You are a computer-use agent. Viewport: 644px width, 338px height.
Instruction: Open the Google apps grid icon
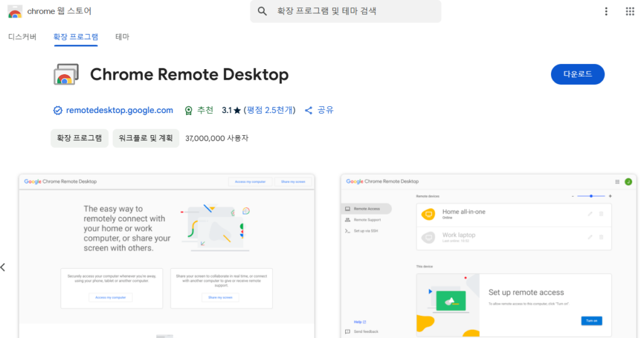(x=630, y=11)
